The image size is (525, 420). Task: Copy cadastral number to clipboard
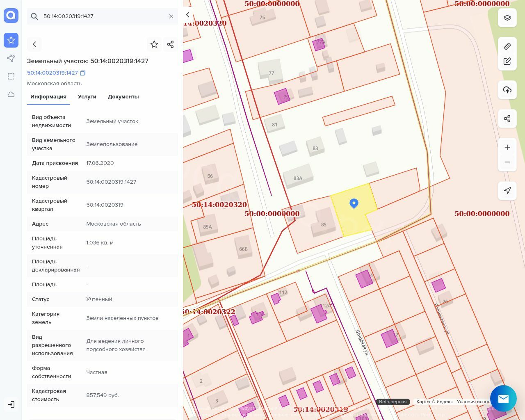83,73
